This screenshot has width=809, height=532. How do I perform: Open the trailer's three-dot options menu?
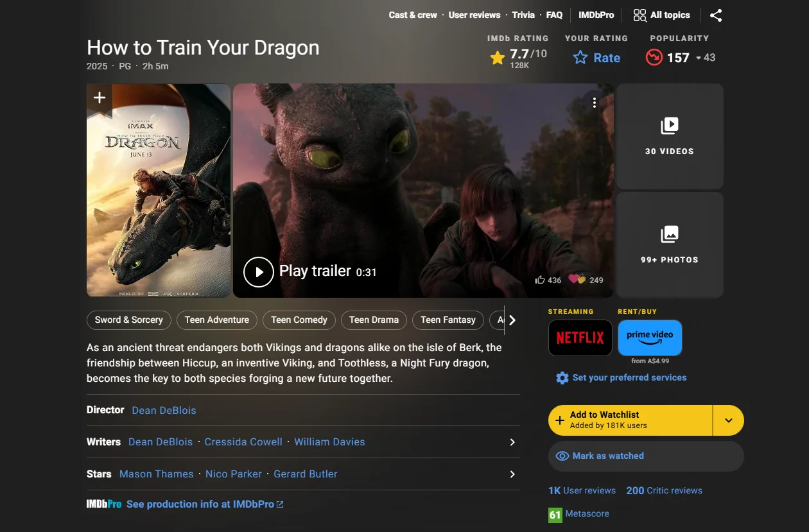[594, 102]
